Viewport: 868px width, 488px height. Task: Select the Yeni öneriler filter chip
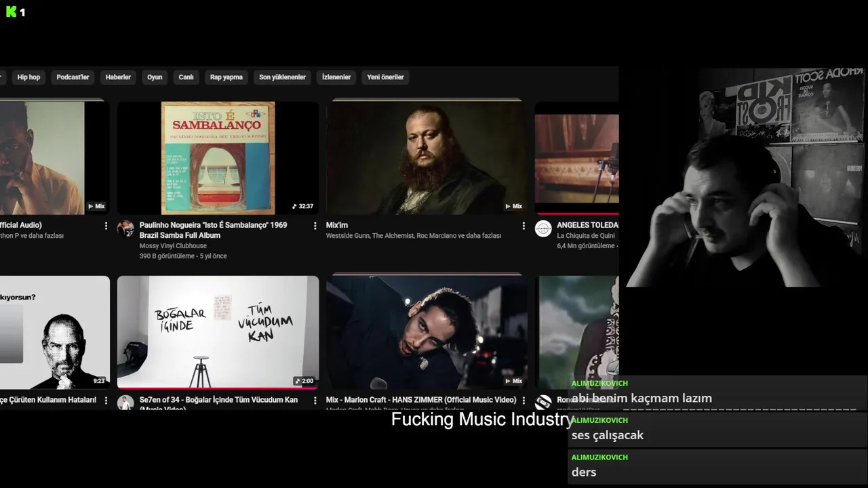click(x=385, y=77)
